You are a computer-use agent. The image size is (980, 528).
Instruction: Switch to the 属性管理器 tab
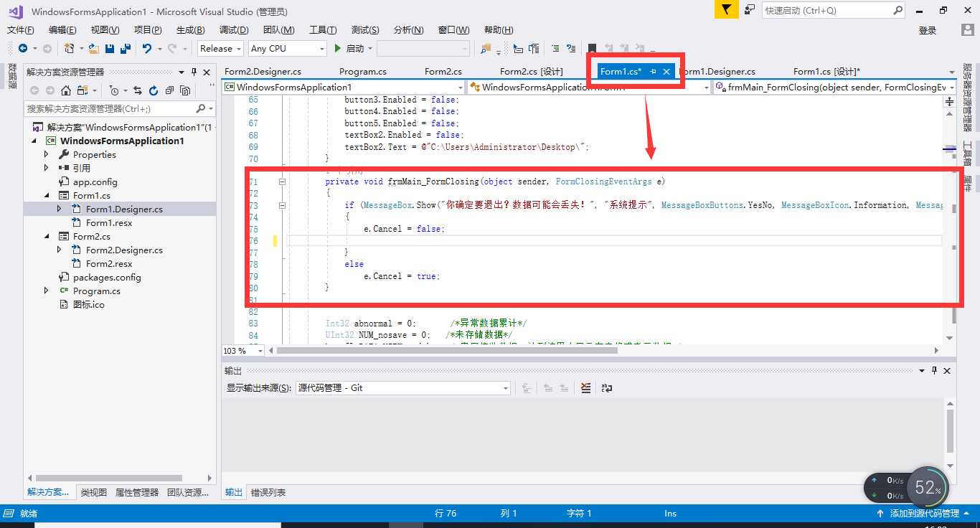[137, 492]
